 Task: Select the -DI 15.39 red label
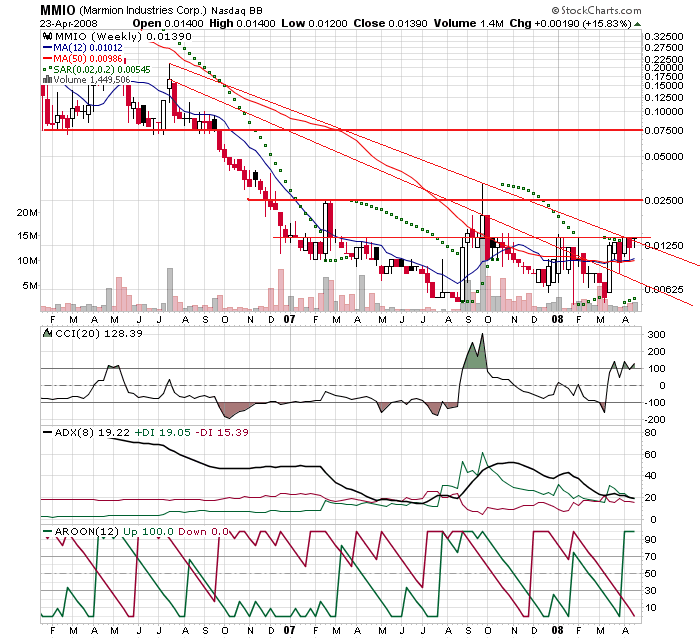(x=222, y=432)
